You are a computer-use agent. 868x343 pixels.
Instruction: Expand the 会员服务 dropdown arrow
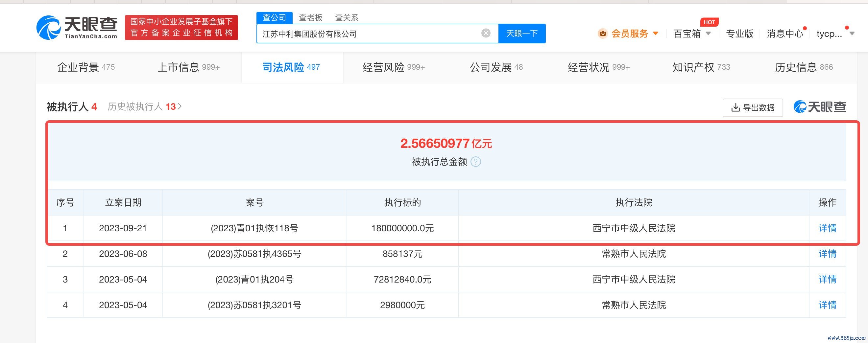point(656,33)
